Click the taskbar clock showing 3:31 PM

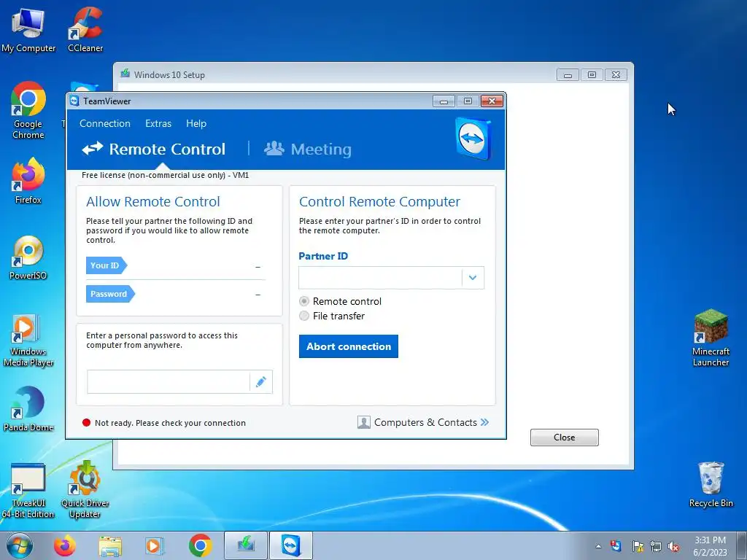tap(710, 545)
